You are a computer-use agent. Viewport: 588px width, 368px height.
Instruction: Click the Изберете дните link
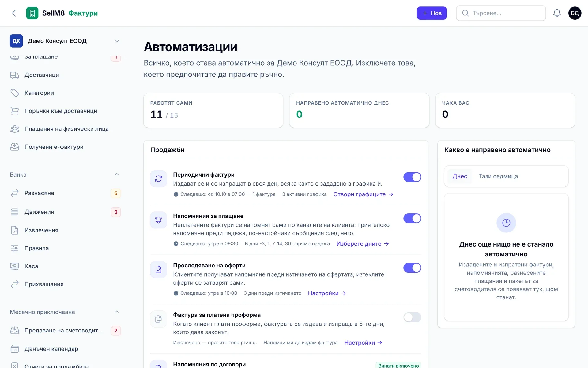tap(363, 244)
